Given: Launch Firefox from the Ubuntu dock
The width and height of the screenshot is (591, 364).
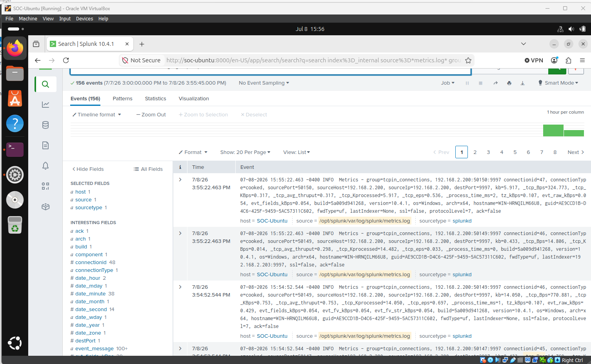Looking at the screenshot, I should tap(15, 48).
